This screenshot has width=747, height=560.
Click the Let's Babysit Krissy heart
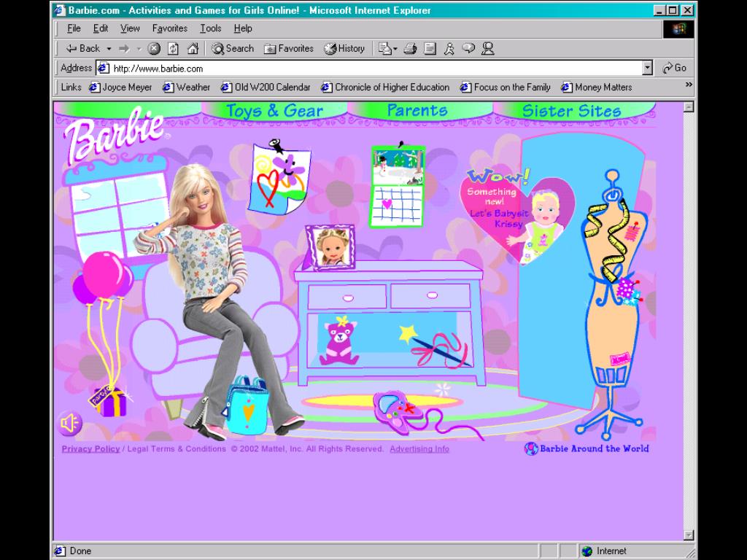tap(517, 216)
